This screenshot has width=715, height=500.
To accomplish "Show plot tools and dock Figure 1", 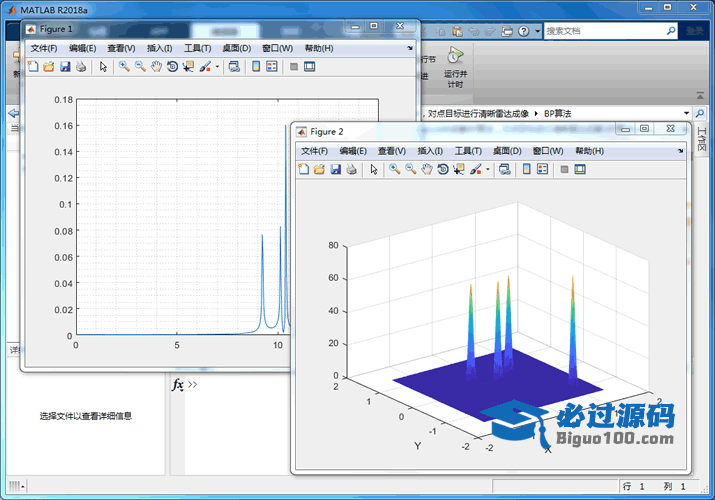I will click(310, 67).
